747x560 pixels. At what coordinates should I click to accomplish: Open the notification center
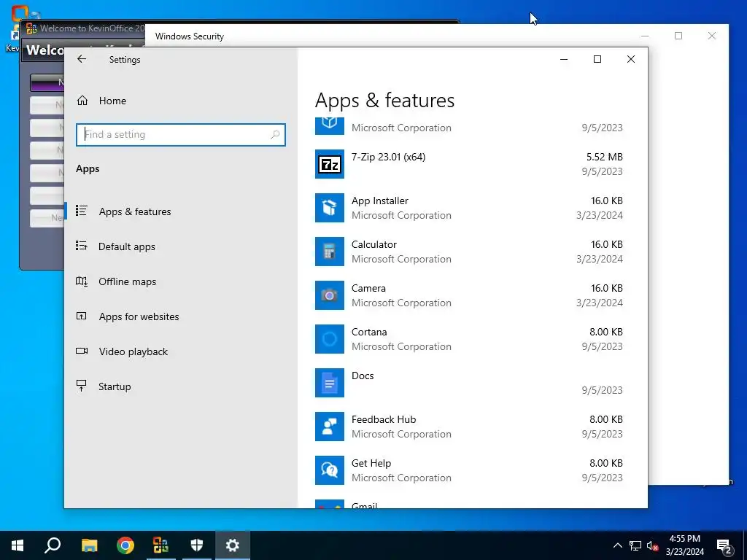(x=724, y=545)
